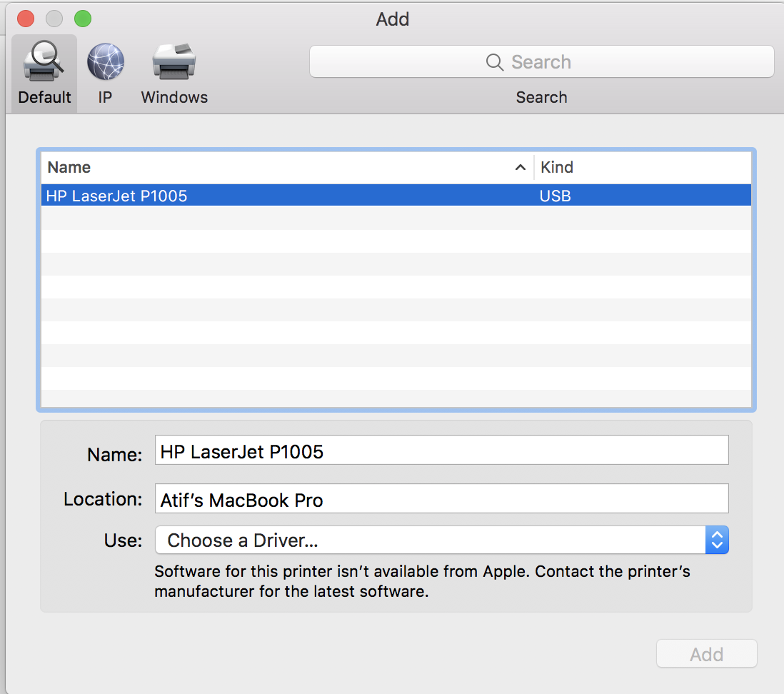
Task: Sort by the Name column header
Action: tap(288, 167)
